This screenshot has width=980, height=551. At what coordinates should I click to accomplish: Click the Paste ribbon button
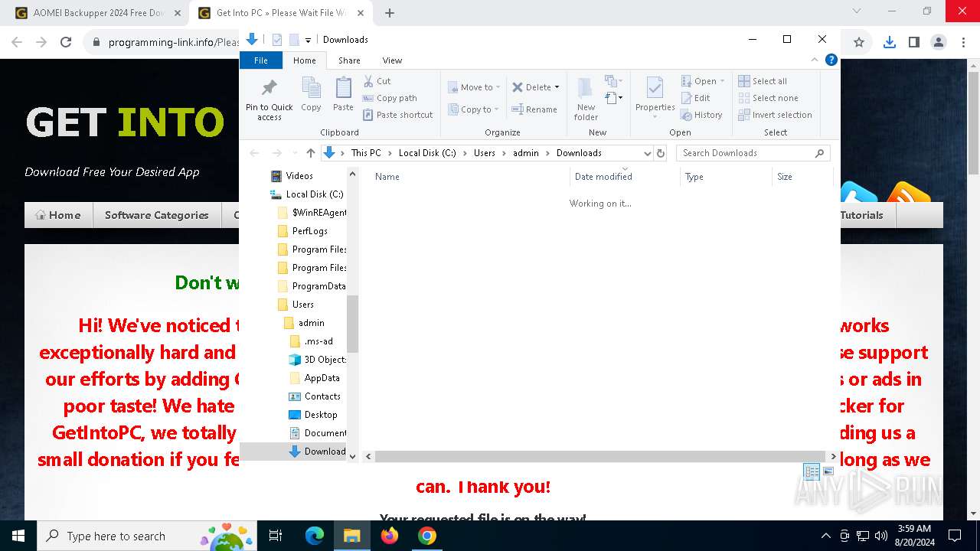343,95
